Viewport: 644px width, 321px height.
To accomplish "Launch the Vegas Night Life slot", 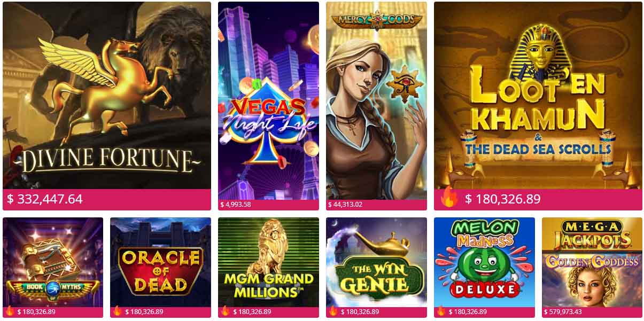I will pyautogui.click(x=268, y=101).
